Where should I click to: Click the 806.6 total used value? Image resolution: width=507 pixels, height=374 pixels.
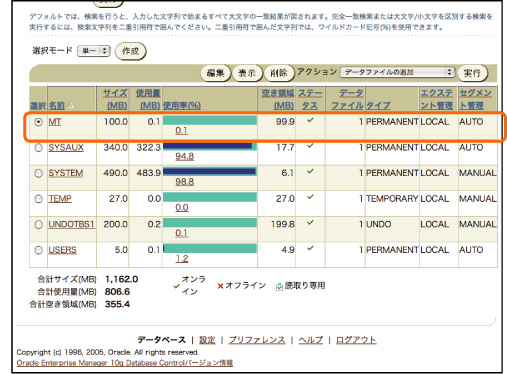click(117, 292)
